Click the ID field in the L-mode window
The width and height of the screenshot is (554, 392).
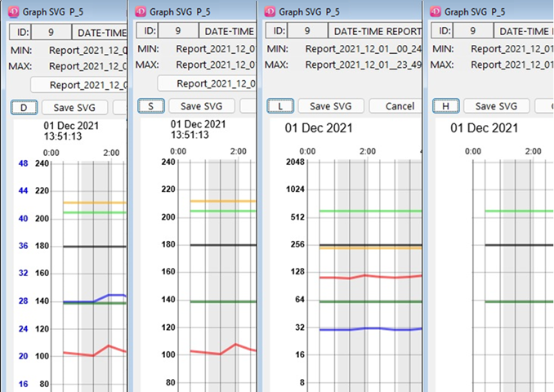click(307, 30)
